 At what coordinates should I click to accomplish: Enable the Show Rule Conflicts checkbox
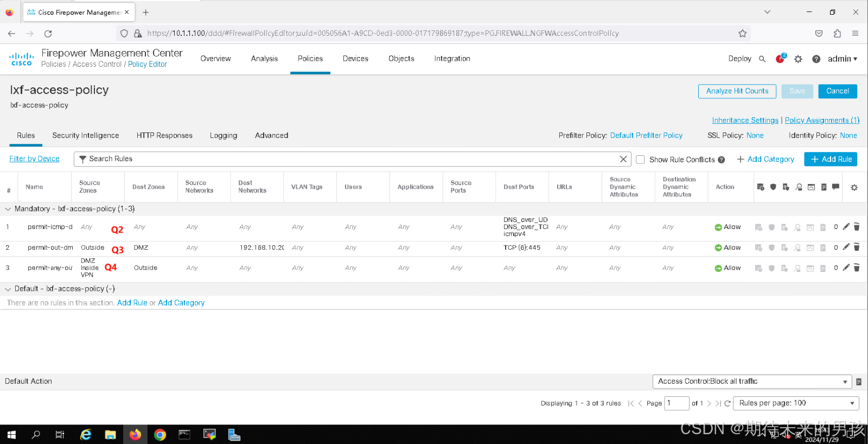pos(640,160)
